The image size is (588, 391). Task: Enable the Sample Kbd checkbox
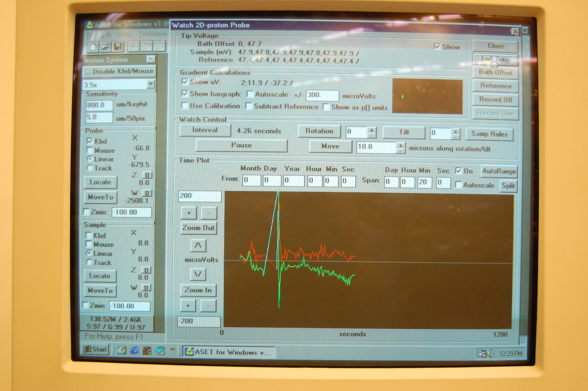tap(89, 235)
